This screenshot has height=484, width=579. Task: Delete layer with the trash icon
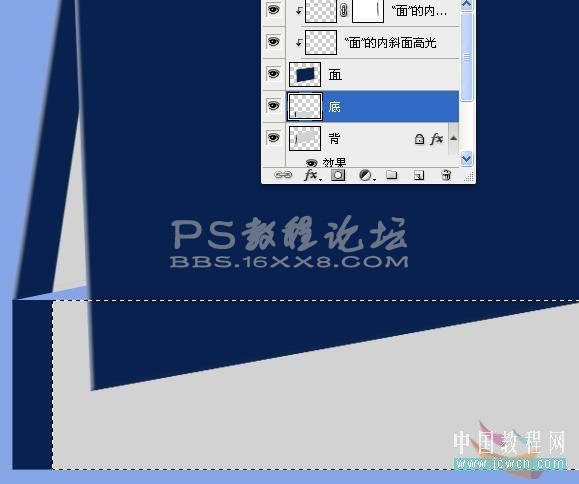[446, 175]
